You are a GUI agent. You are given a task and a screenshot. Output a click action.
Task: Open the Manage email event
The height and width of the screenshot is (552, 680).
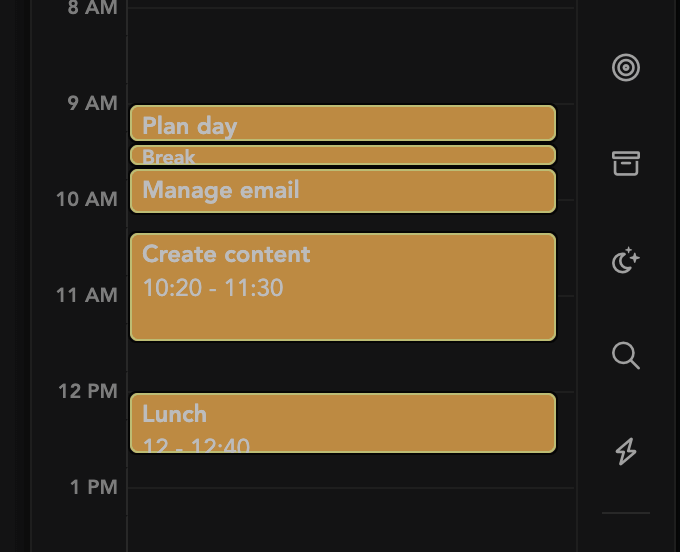[x=343, y=191]
